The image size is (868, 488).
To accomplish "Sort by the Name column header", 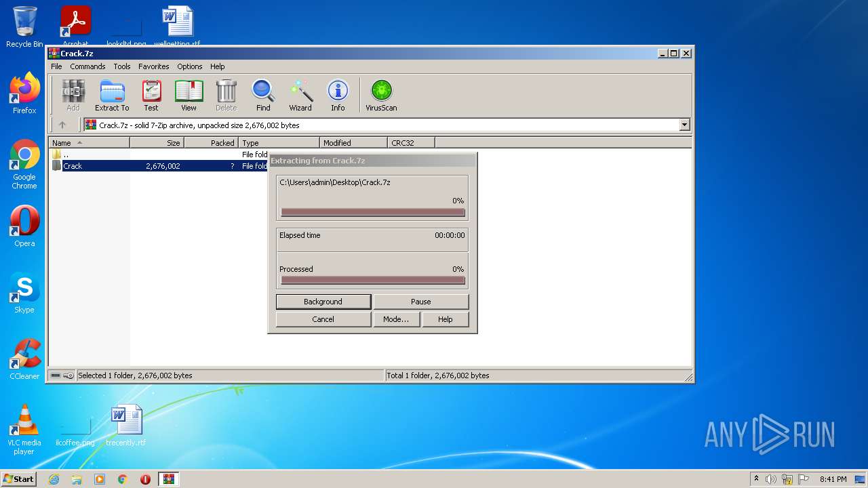I will click(89, 143).
